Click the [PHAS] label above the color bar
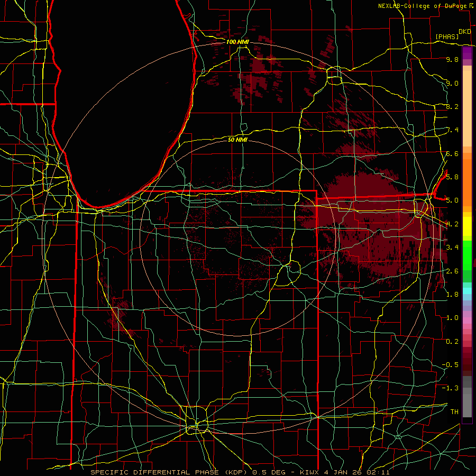 (447, 37)
